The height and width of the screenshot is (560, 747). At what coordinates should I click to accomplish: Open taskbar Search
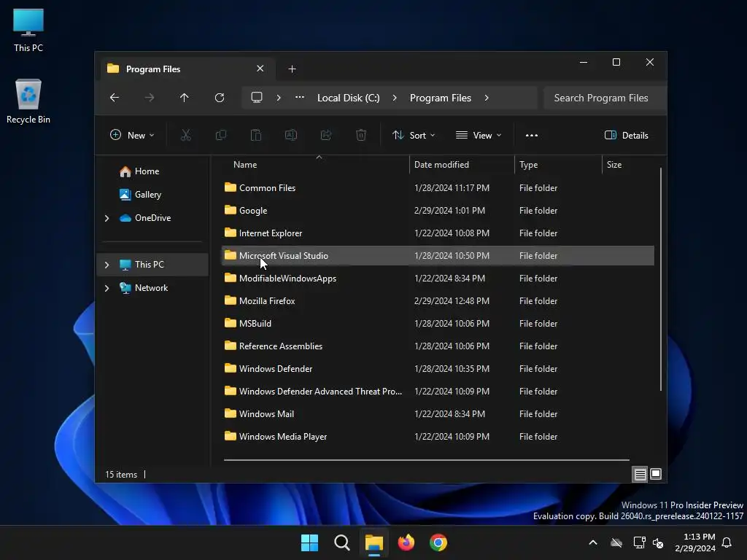pyautogui.click(x=342, y=542)
